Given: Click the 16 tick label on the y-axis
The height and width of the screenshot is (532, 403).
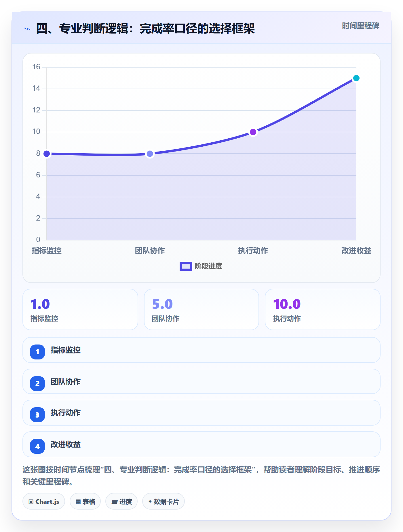Looking at the screenshot, I should click(x=36, y=67).
